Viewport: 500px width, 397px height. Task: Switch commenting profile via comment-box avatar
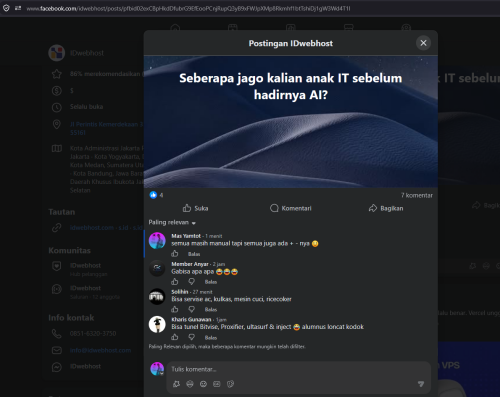(x=157, y=369)
